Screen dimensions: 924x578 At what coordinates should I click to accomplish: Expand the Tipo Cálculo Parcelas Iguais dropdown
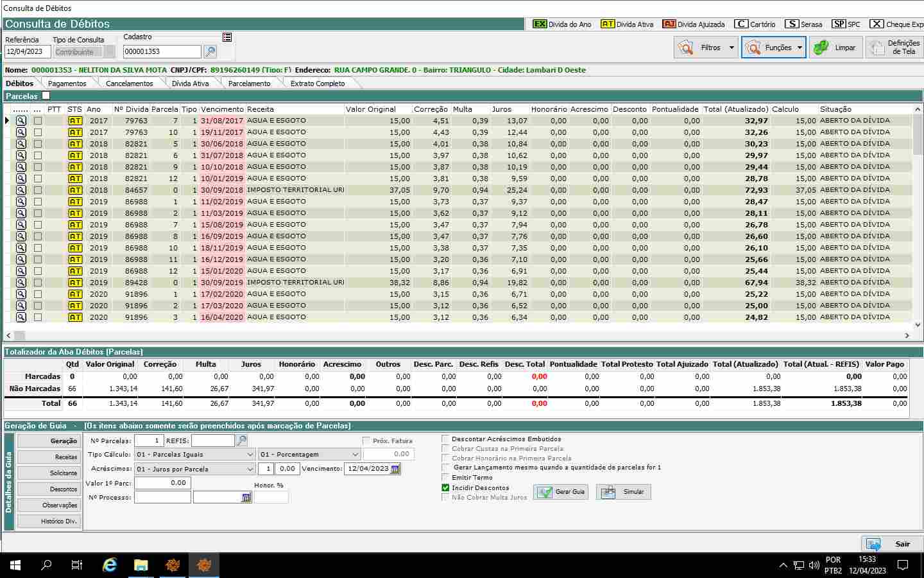(x=250, y=455)
